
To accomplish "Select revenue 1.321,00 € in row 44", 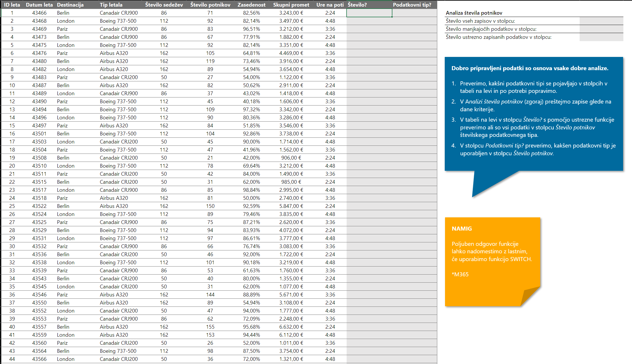I will 291,359.
